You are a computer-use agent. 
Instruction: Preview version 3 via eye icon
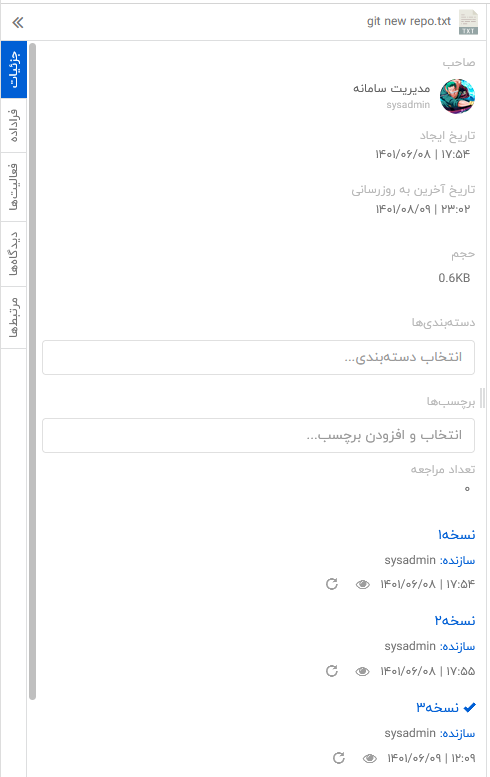(370, 758)
